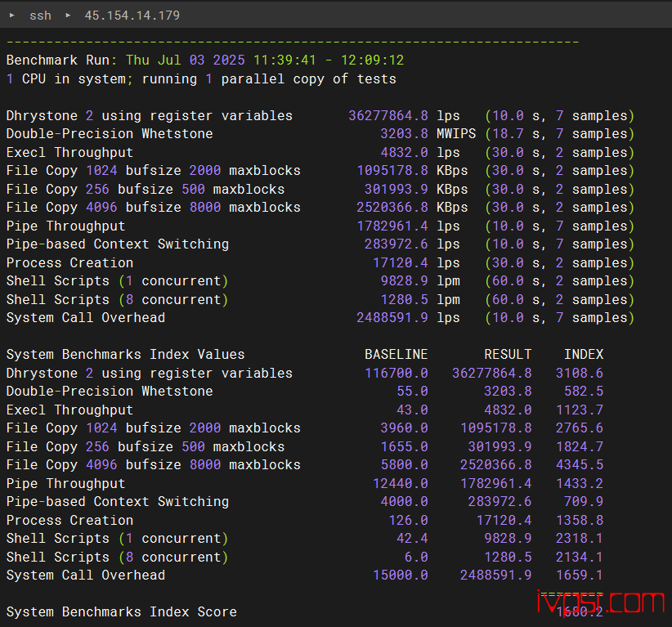Image resolution: width=672 pixels, height=627 pixels.
Task: Click the Benchmark Run timestamp line
Action: (x=204, y=60)
